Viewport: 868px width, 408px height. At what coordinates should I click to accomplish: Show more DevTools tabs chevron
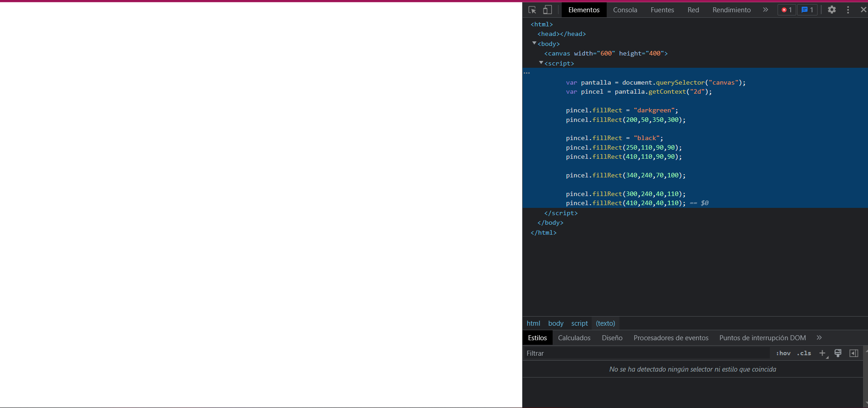766,10
